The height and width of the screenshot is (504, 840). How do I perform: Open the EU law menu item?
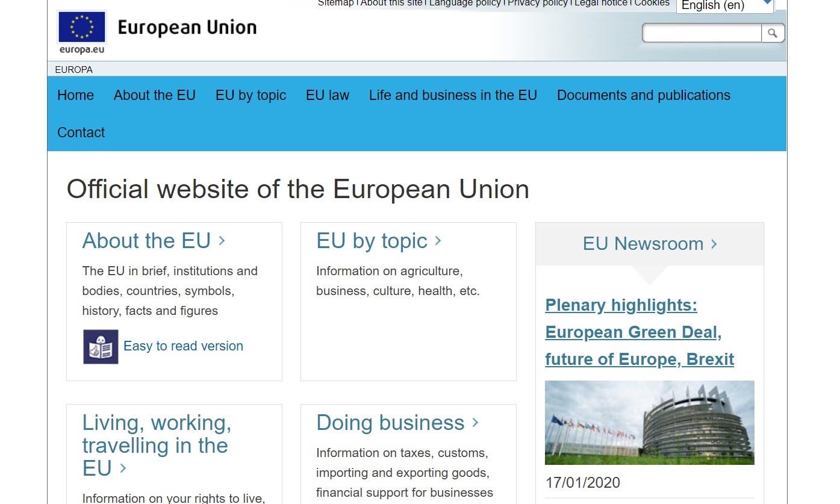point(328,95)
